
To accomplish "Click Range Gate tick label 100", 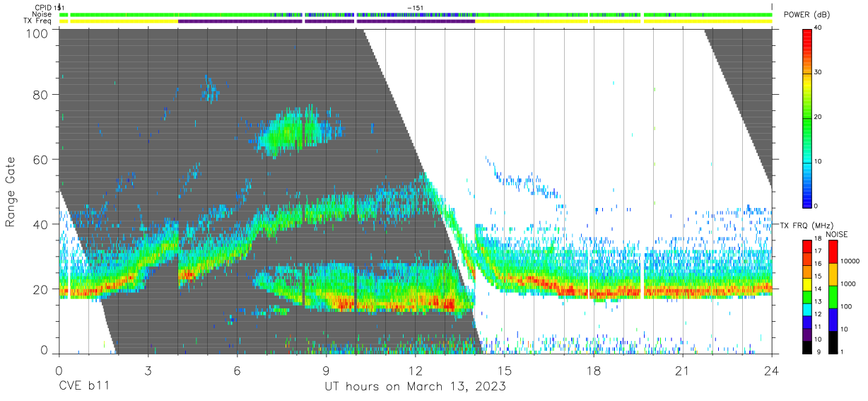I will click(37, 33).
